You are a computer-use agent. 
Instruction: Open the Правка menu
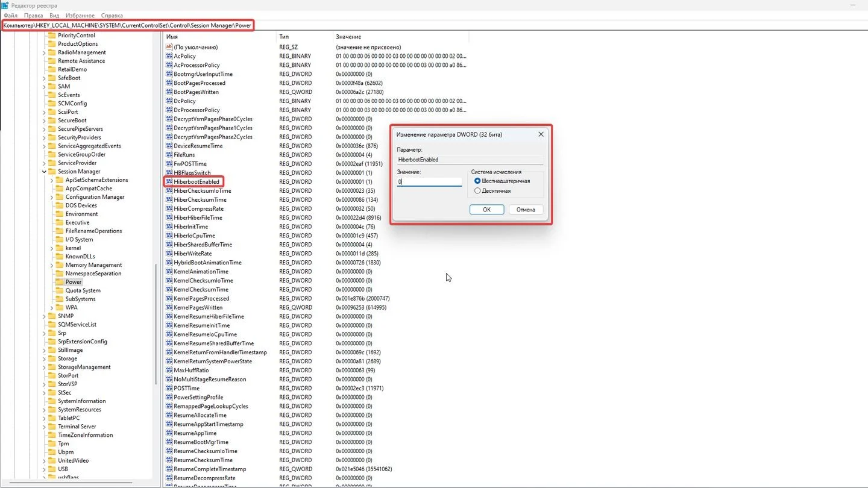[34, 16]
